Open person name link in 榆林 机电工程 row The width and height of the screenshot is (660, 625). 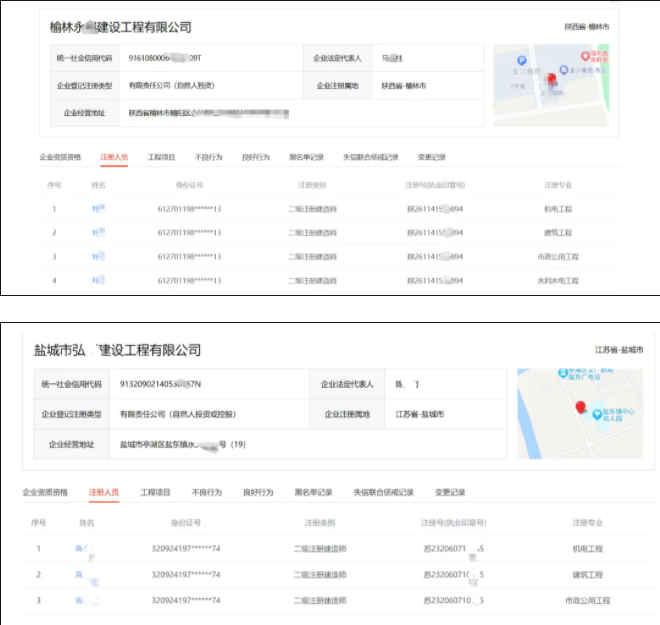point(98,208)
